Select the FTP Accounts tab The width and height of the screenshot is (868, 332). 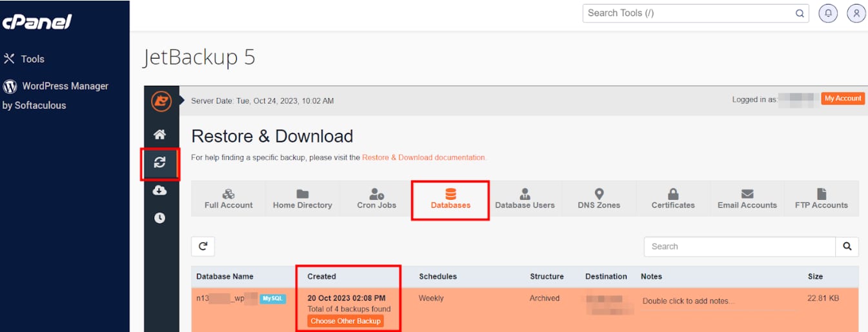click(821, 199)
